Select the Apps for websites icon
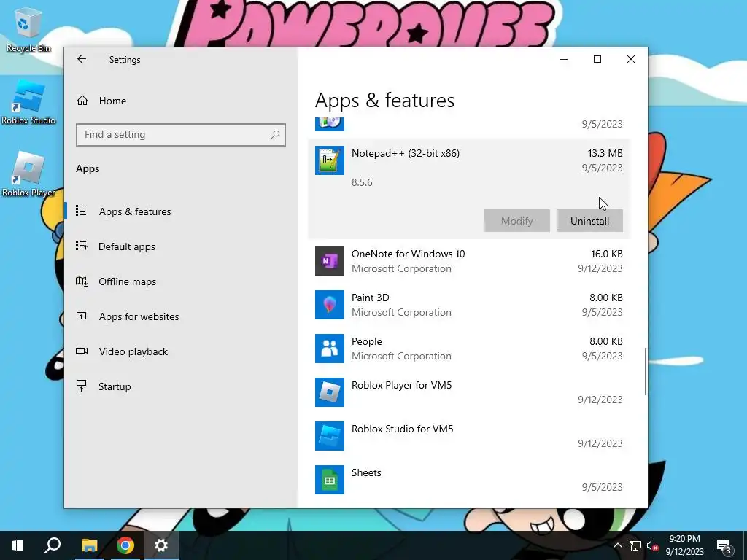The height and width of the screenshot is (560, 747). click(82, 316)
